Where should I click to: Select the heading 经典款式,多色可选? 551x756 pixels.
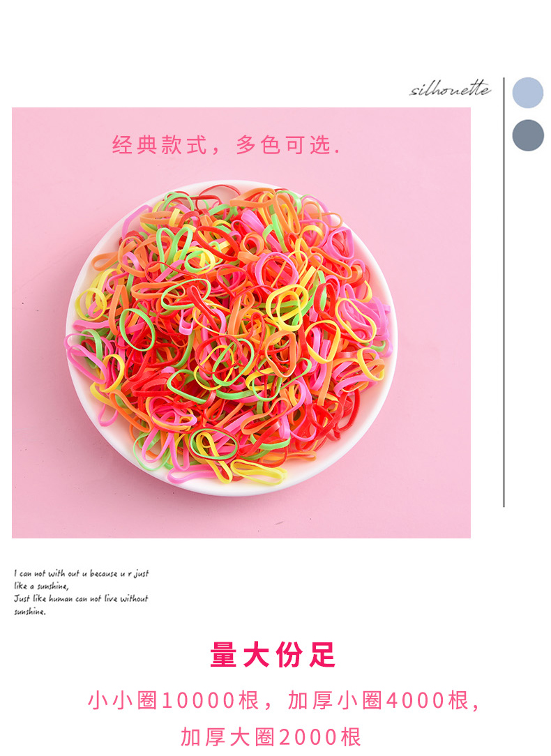(226, 144)
